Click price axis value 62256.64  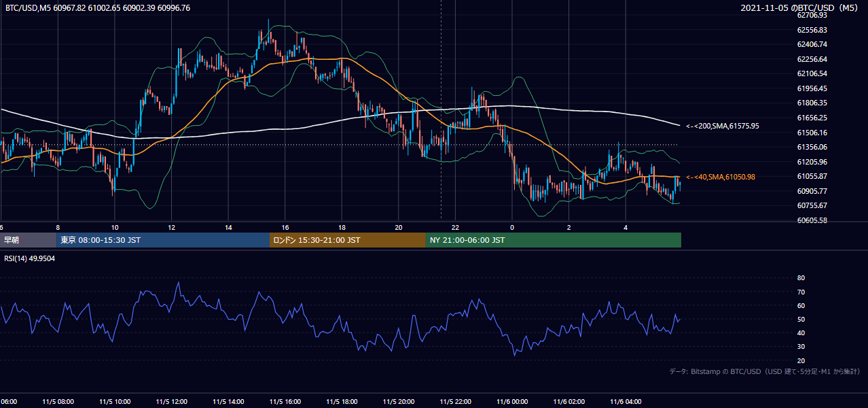pyautogui.click(x=812, y=59)
